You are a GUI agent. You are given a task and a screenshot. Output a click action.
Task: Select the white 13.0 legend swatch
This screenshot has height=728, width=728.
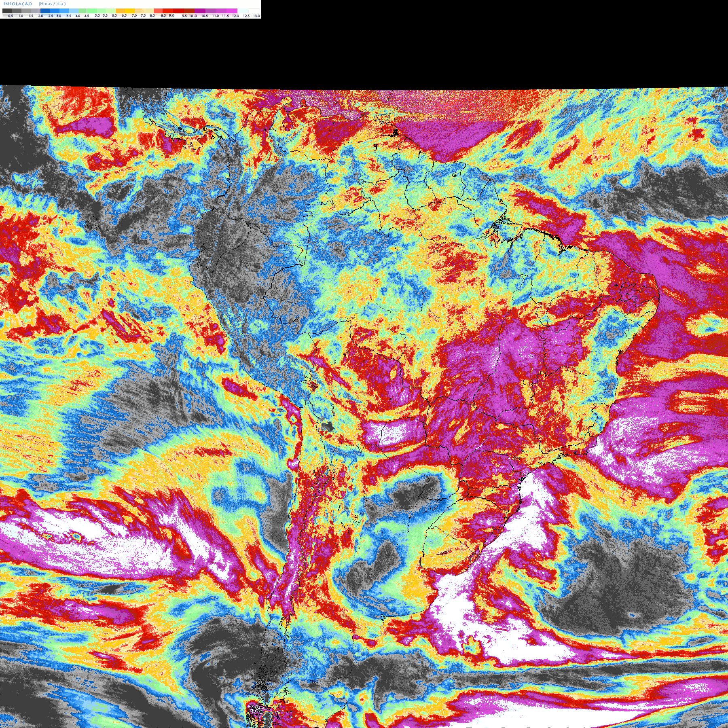point(254,11)
